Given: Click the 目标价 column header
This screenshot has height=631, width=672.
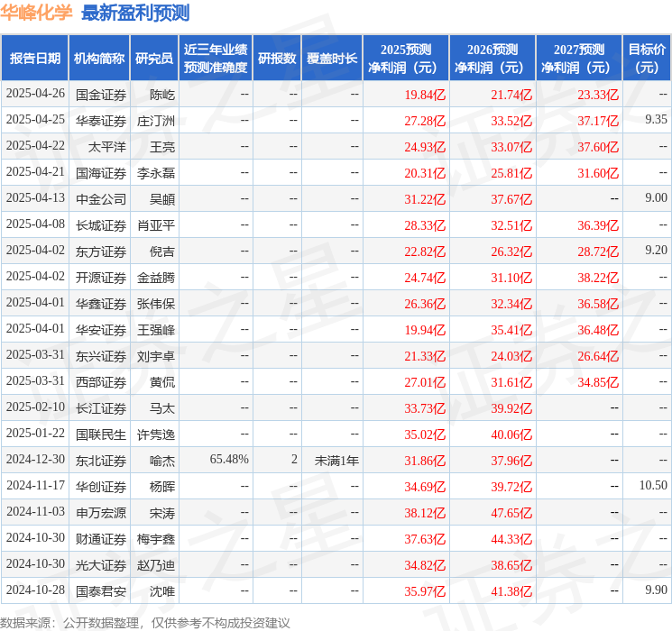Looking at the screenshot, I should click(x=646, y=59).
